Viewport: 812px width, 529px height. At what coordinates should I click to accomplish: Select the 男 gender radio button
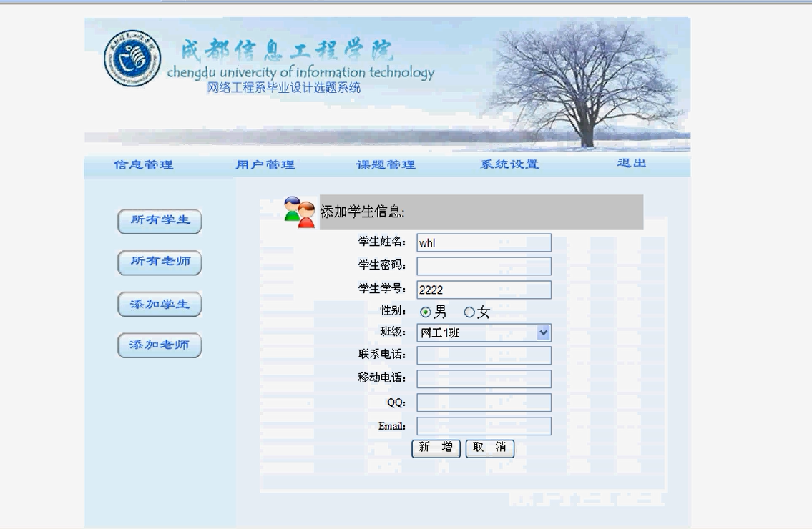click(x=426, y=312)
